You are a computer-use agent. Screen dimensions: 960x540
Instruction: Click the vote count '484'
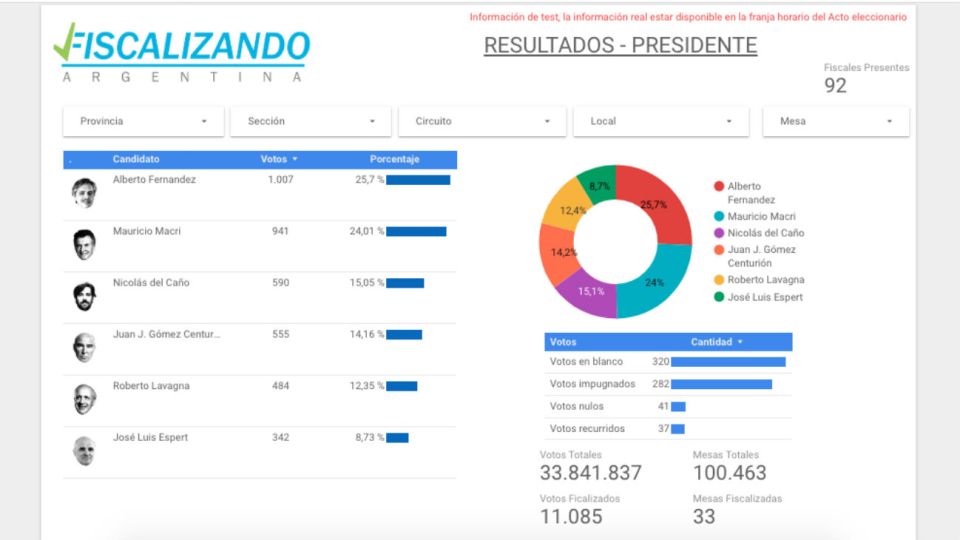pos(280,386)
